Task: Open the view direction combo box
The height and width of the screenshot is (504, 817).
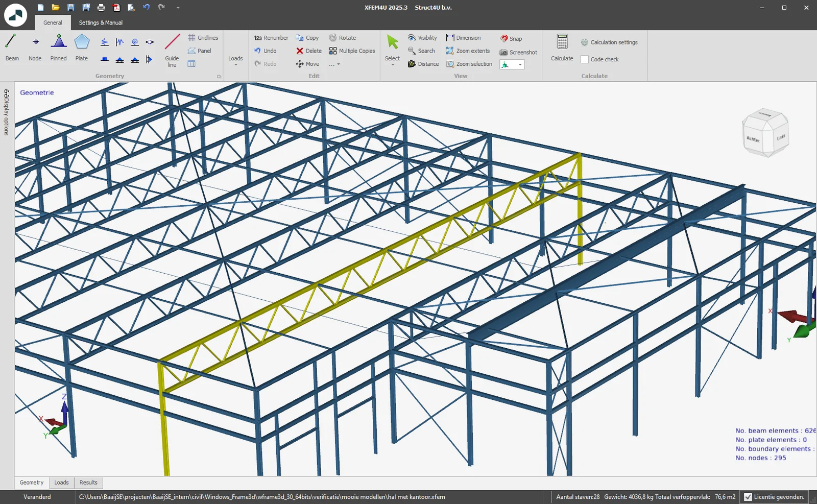Action: 512,64
